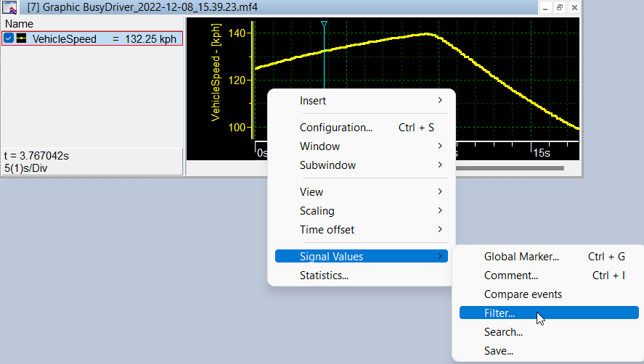Expand arrow next to View
This screenshot has width=644, height=364.
[x=440, y=191]
